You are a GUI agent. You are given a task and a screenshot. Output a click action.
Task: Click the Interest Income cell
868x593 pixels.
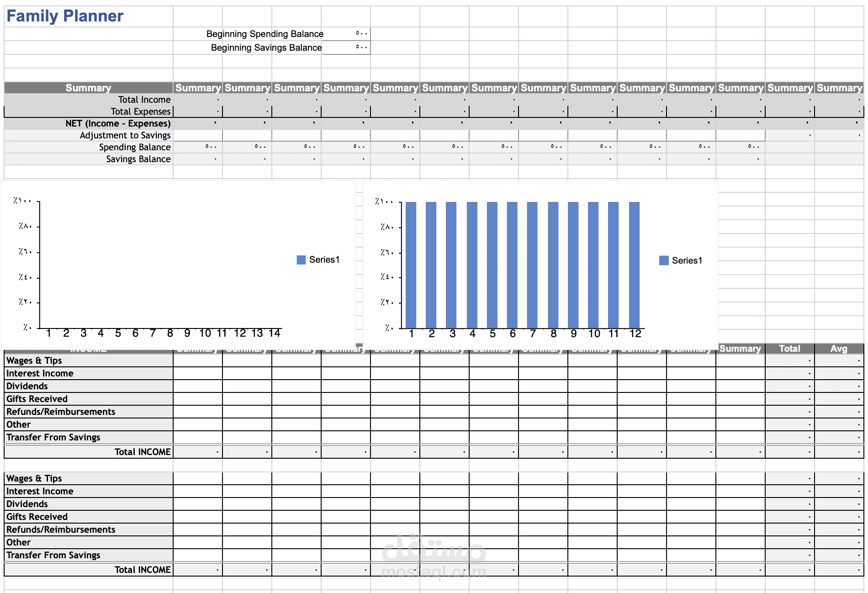click(39, 373)
